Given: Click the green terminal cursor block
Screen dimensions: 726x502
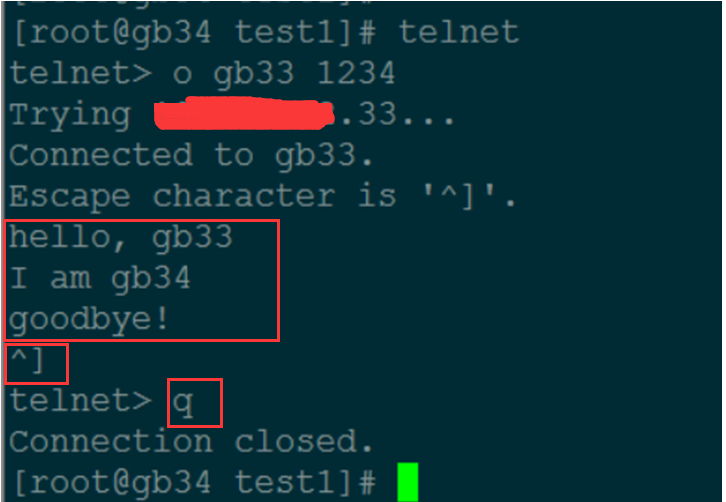Looking at the screenshot, I should (408, 482).
